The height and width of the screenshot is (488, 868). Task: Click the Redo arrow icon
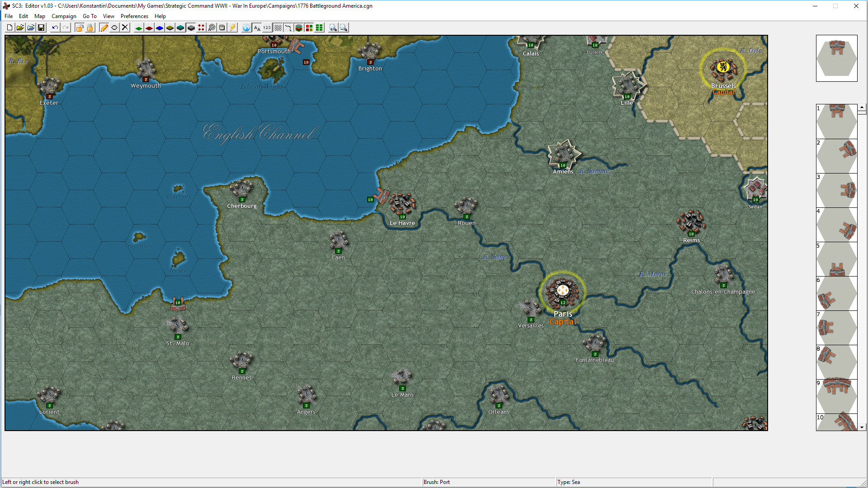(x=66, y=28)
